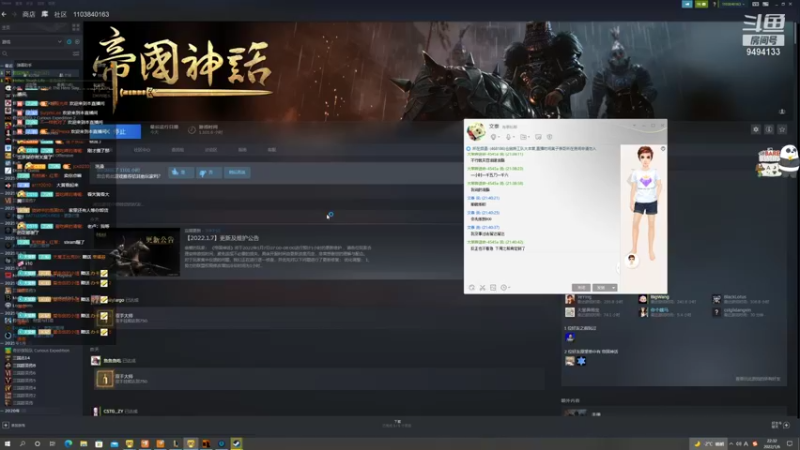Open the 讨论区 discussions tab
Screen dimensions: 800x450
pyautogui.click(x=211, y=150)
